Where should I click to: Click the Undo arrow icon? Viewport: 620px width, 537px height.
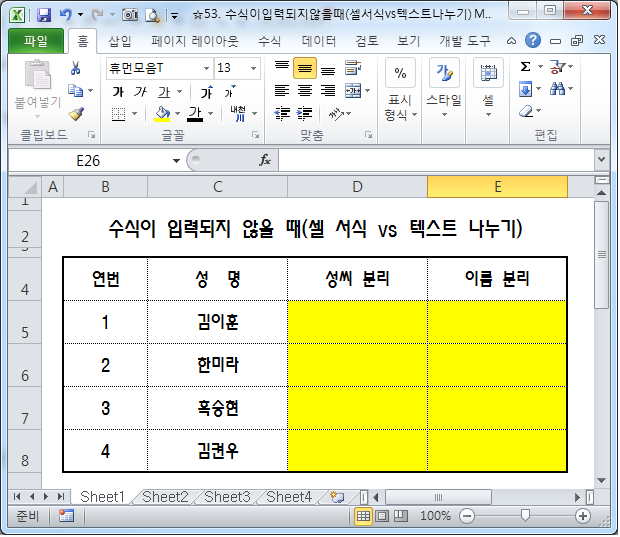(66, 15)
